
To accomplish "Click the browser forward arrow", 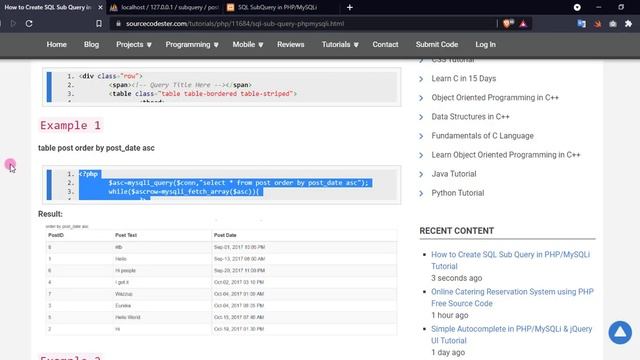I will 13,24.
